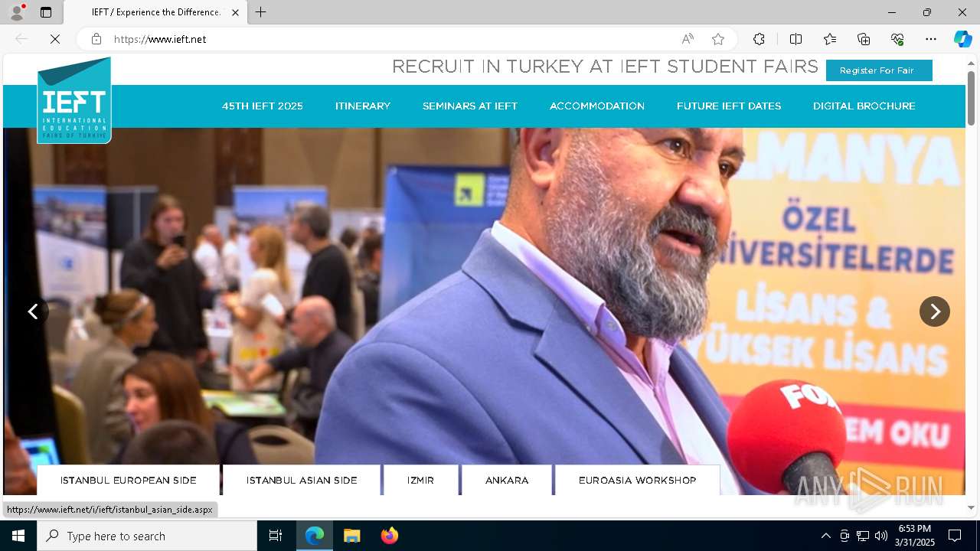Launch Copilot sidebar

[962, 39]
